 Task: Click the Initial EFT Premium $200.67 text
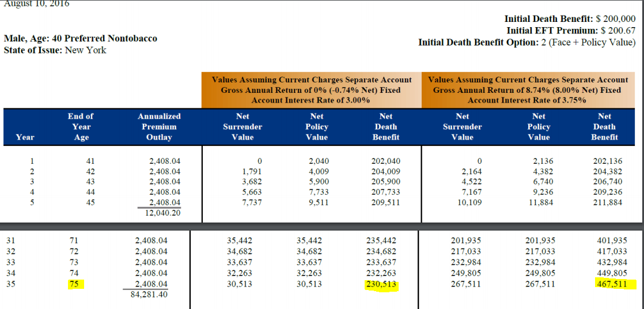point(571,31)
